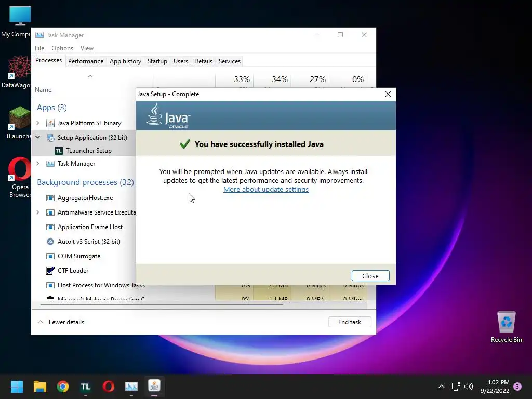Click Close button in Java Setup dialog
This screenshot has width=532, height=399.
[x=370, y=276]
